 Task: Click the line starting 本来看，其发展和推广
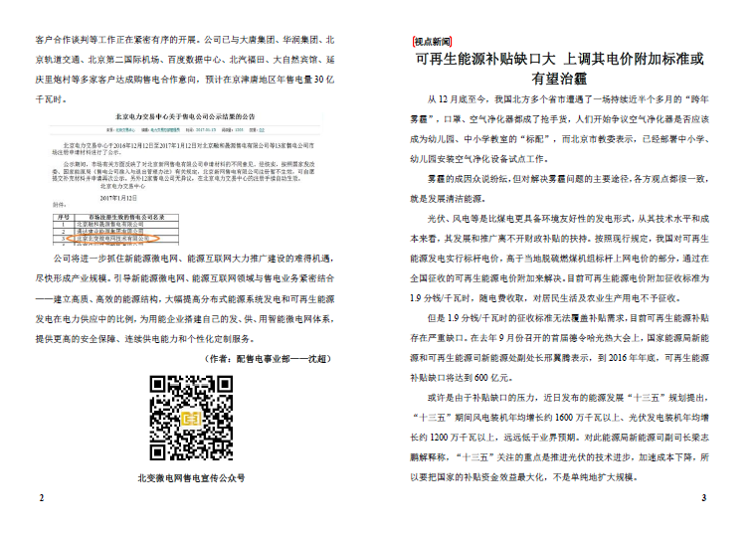pyautogui.click(x=560, y=239)
